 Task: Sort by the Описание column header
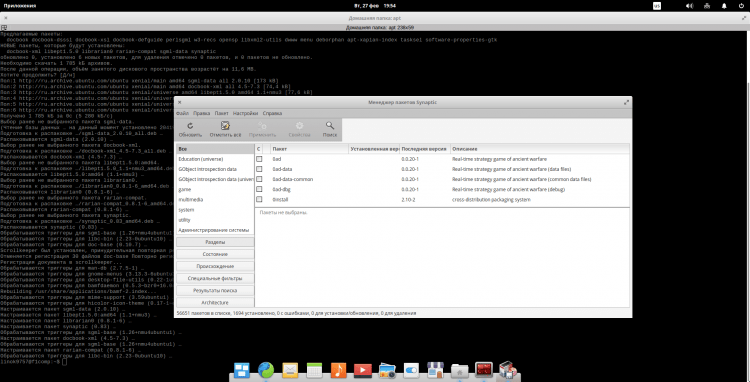point(540,149)
